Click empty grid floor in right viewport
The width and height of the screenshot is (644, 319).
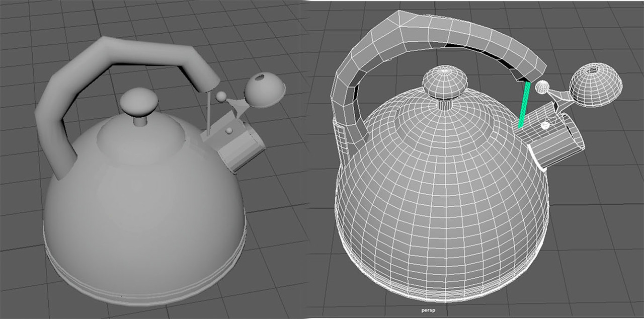[x=604, y=252]
